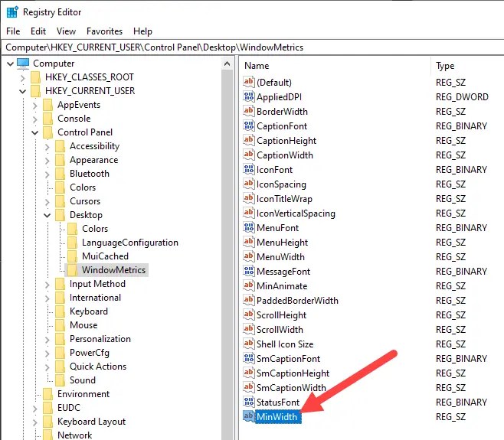Click the Shell Icon Size value icon
504x440 pixels.
coord(249,344)
